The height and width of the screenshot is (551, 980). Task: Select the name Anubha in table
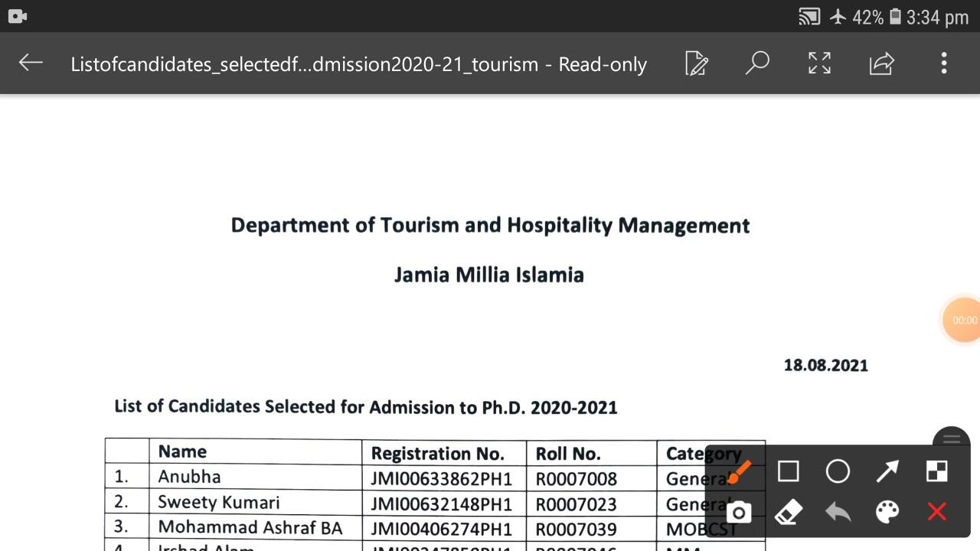pos(189,477)
